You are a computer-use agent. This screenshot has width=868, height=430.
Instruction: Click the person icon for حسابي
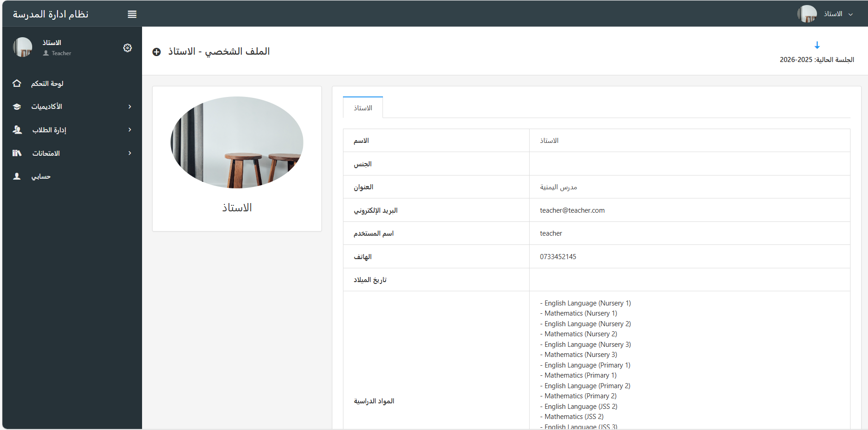pyautogui.click(x=17, y=176)
